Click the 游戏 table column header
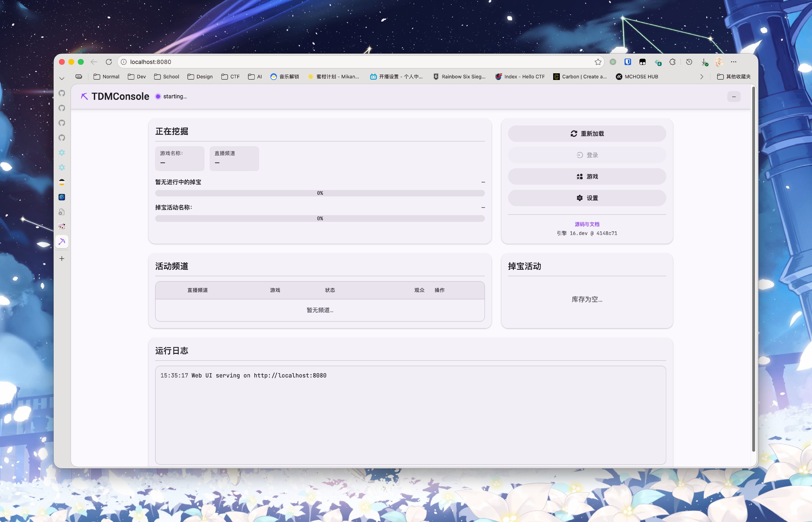The image size is (812, 522). click(x=275, y=290)
